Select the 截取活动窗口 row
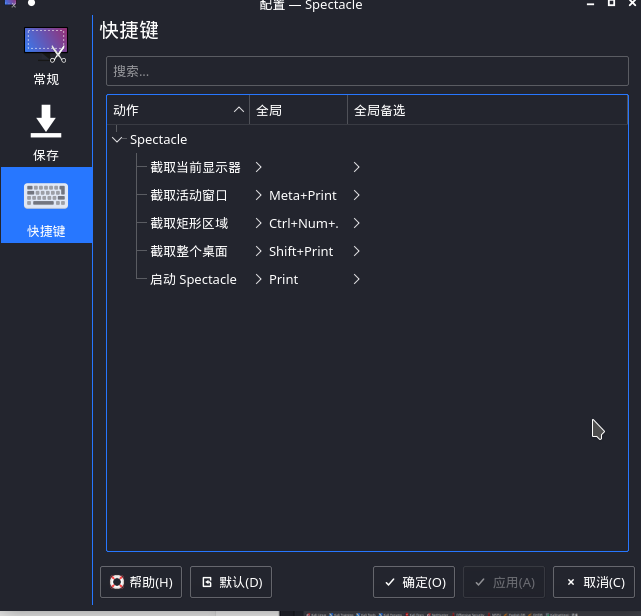 [x=367, y=195]
